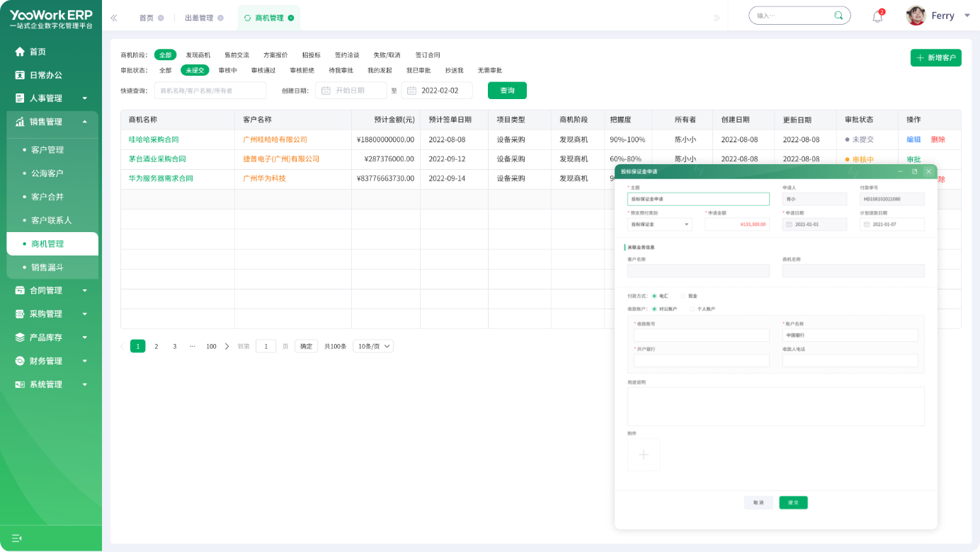Click calendar icon in 计划退款日期 field
Image resolution: width=980 pixels, height=552 pixels.
[x=866, y=224]
